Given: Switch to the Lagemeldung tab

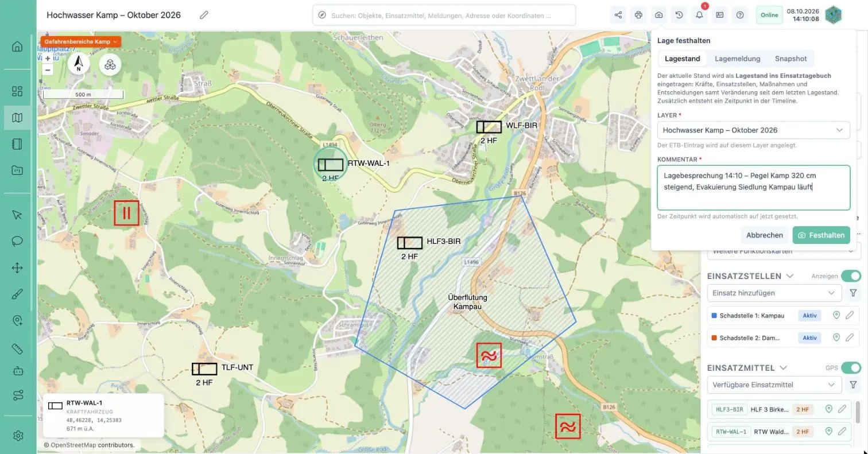Looking at the screenshot, I should pyautogui.click(x=737, y=59).
